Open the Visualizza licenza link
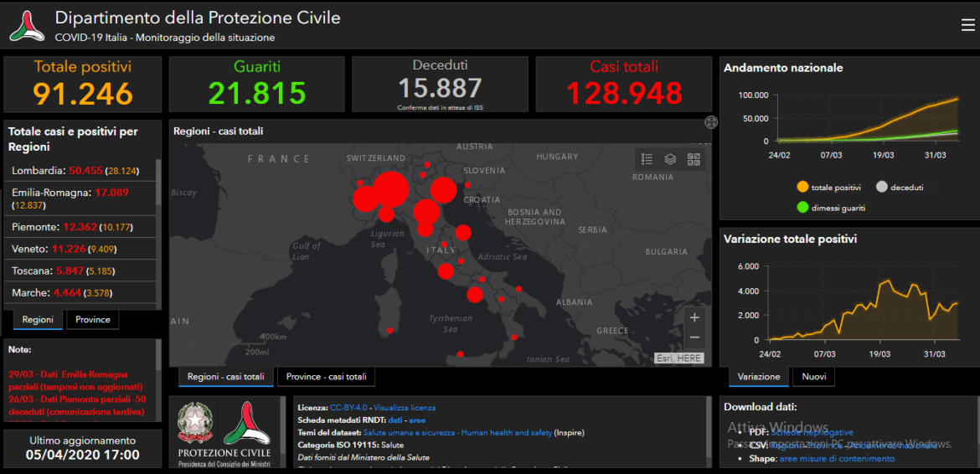The height and width of the screenshot is (474, 980). 405,407
